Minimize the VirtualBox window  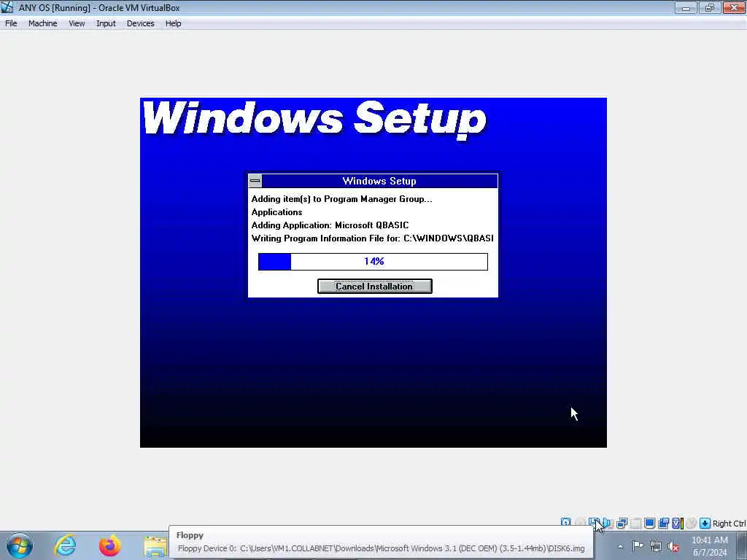pyautogui.click(x=686, y=7)
